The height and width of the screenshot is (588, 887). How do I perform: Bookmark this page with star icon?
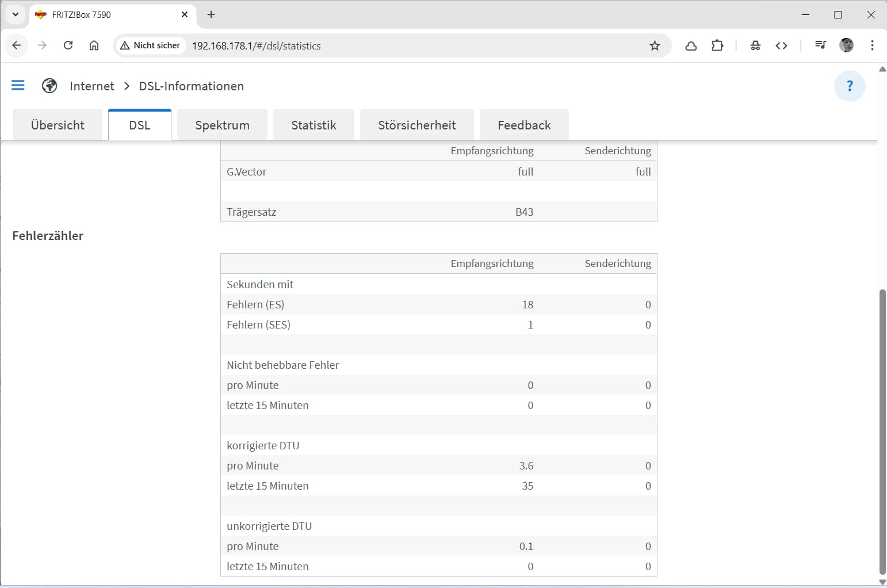point(655,46)
